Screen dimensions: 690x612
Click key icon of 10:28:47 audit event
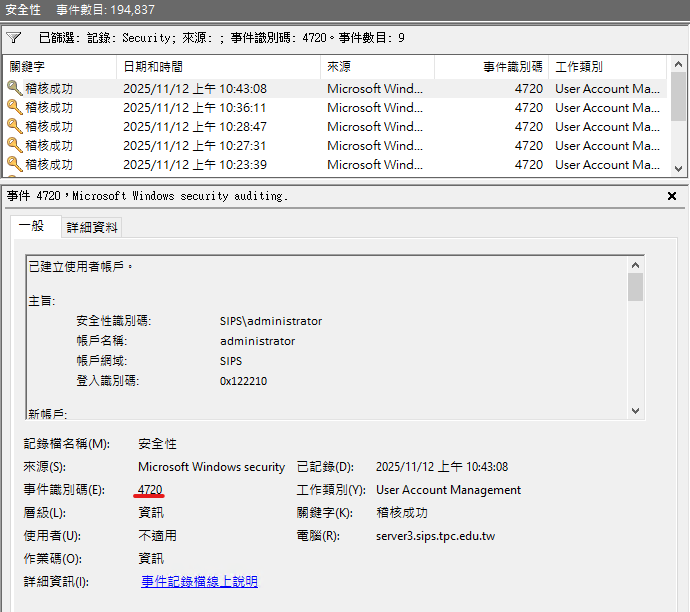[14, 126]
